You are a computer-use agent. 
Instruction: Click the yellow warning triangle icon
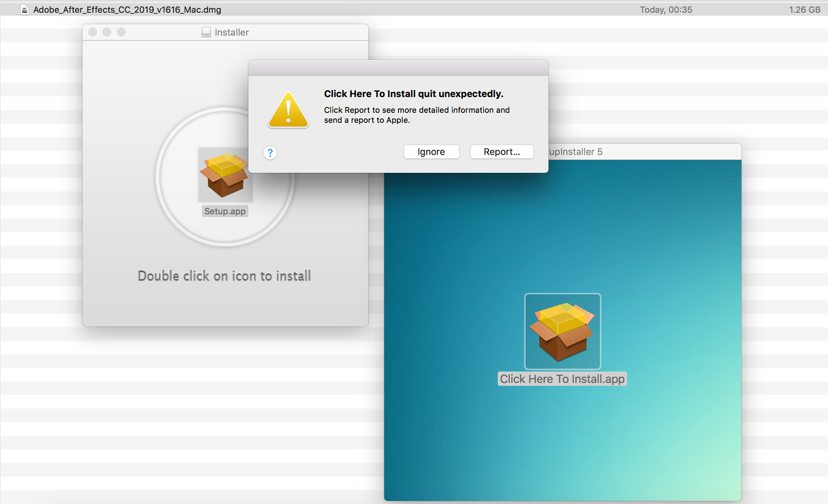(x=288, y=110)
